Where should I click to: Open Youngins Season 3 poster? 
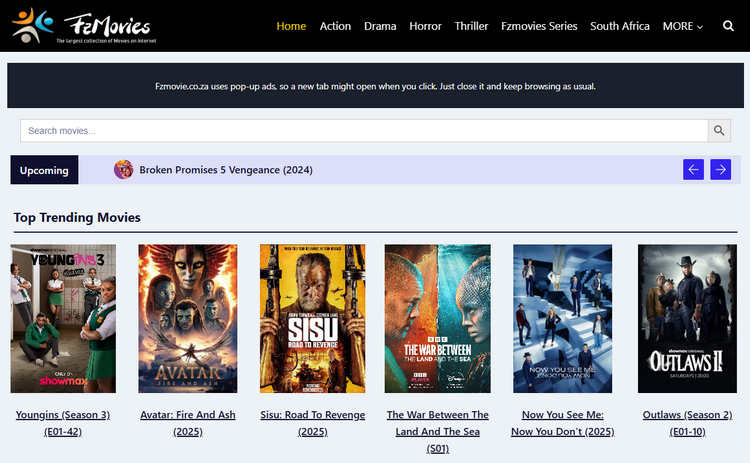[63, 319]
